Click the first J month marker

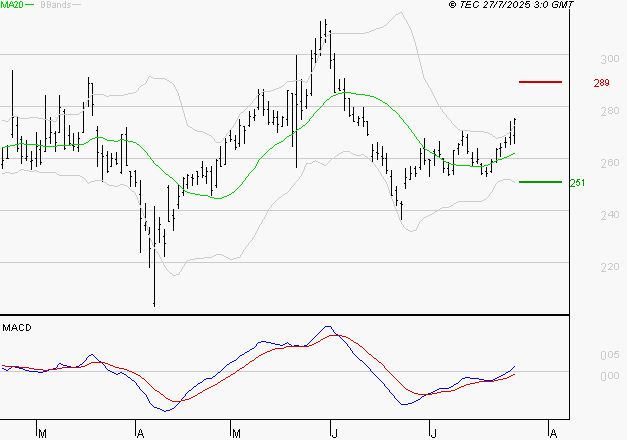[x=334, y=434]
